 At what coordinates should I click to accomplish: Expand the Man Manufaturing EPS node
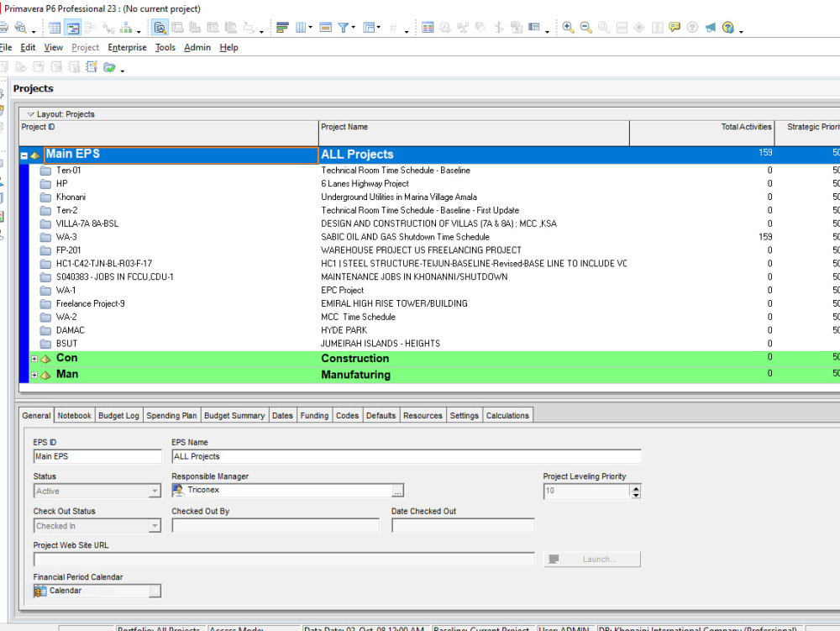coord(34,375)
